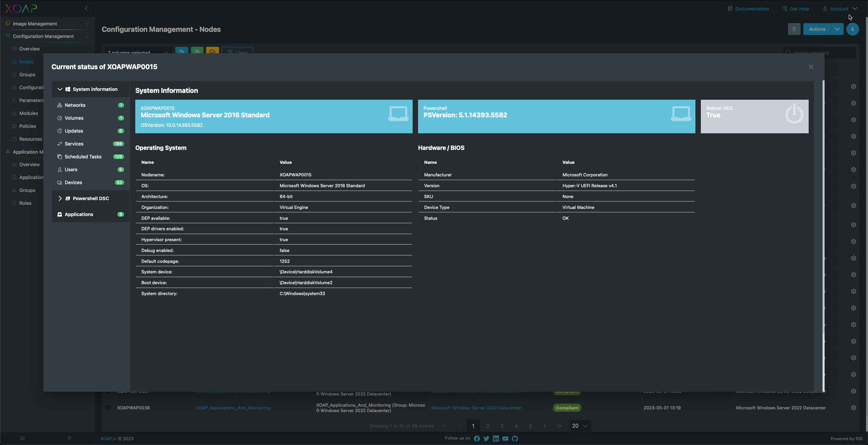The width and height of the screenshot is (868, 445).
Task: Go to next page arrow
Action: coord(545,426)
